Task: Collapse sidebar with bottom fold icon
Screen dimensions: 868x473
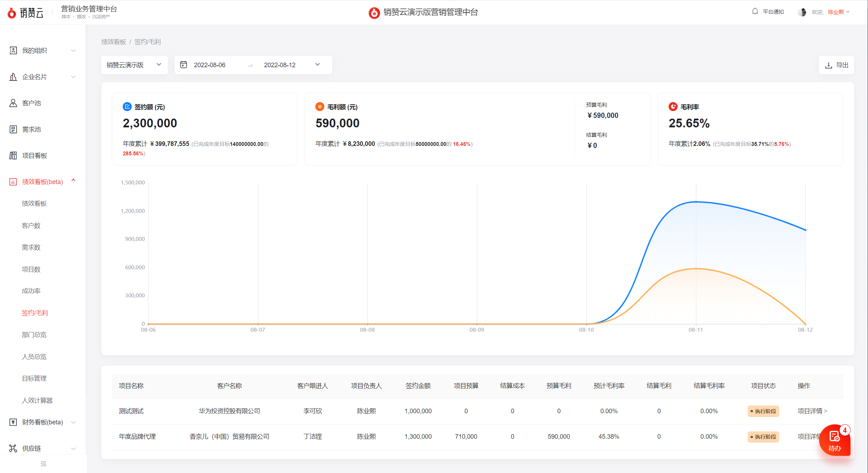Action: [x=43, y=464]
